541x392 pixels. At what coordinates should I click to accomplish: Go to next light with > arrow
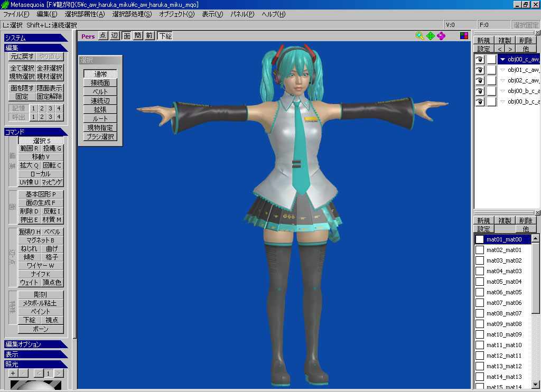point(59,373)
